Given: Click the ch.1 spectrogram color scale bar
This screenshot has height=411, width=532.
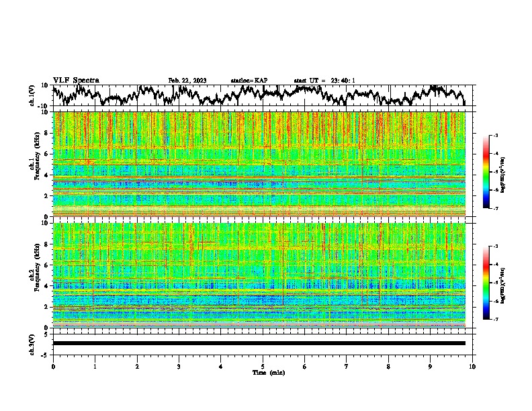Looking at the screenshot, I should [486, 171].
